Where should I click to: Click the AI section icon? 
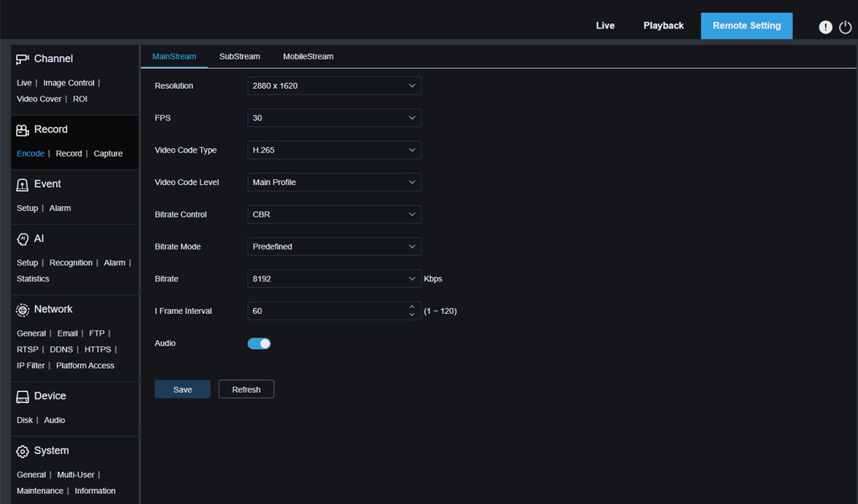coord(21,239)
